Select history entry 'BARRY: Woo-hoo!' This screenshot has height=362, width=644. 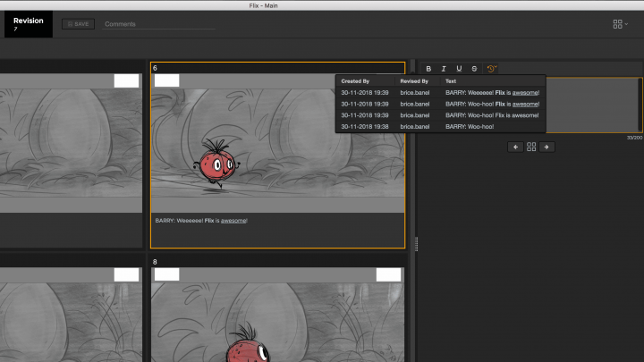[440, 127]
